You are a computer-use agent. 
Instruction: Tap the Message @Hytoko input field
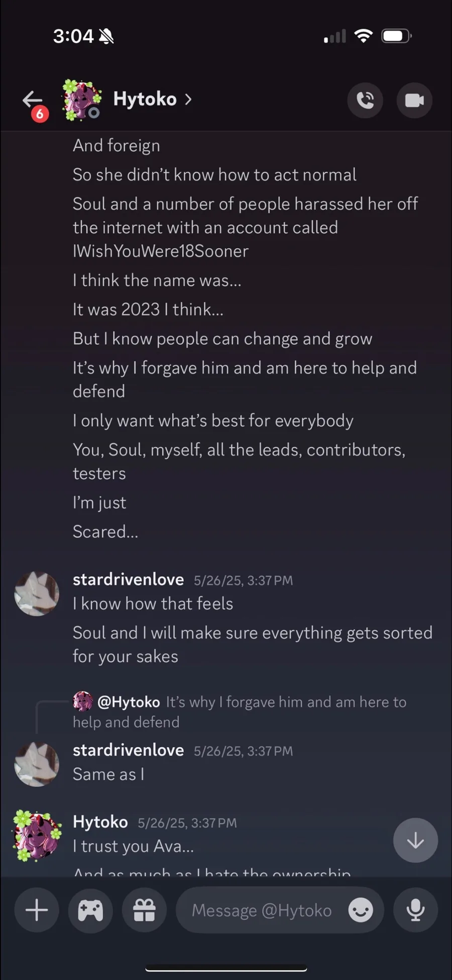click(261, 910)
